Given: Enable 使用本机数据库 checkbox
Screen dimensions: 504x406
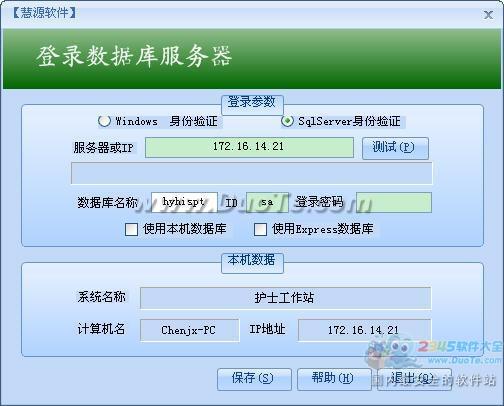Looking at the screenshot, I should 131,229.
